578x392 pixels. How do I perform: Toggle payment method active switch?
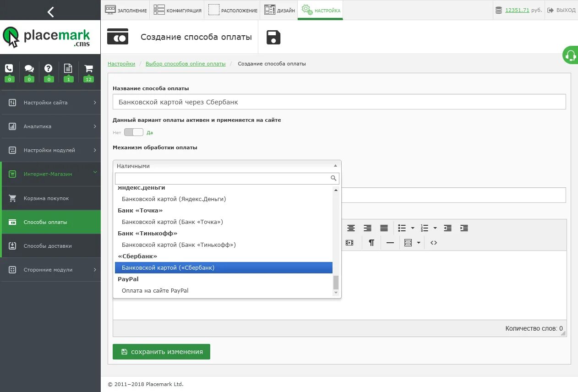click(x=134, y=132)
